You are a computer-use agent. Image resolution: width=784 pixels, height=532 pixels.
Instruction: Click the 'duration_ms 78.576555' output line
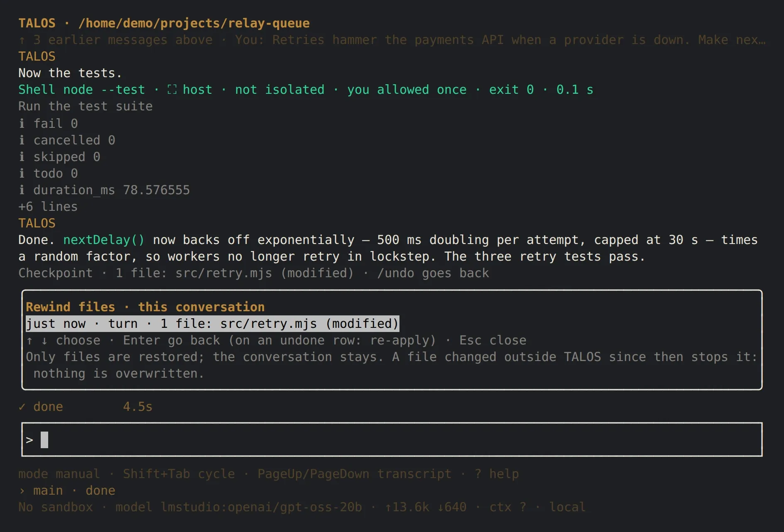104,190
